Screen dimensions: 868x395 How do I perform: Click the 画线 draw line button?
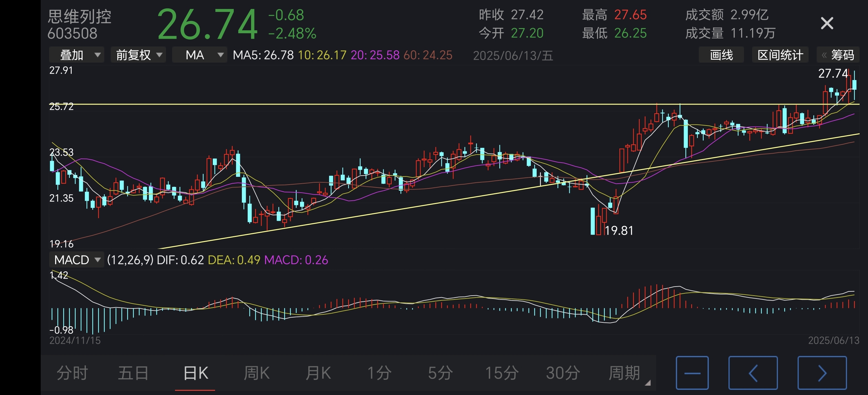click(x=721, y=55)
